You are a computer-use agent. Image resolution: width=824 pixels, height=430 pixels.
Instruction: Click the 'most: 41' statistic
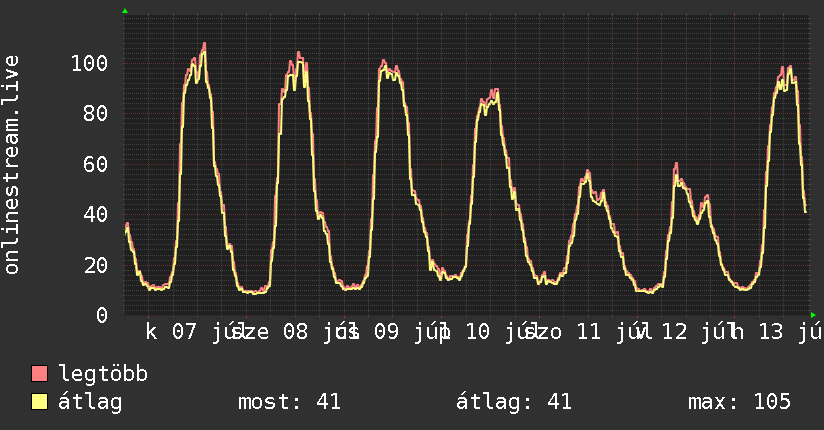tap(290, 402)
